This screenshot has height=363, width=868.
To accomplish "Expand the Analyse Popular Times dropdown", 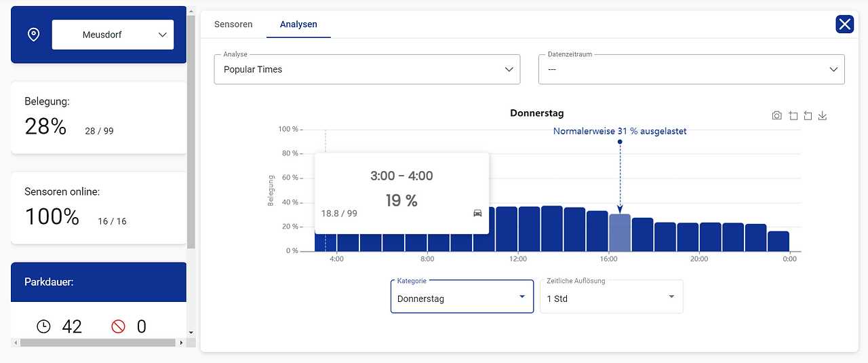I will point(367,69).
